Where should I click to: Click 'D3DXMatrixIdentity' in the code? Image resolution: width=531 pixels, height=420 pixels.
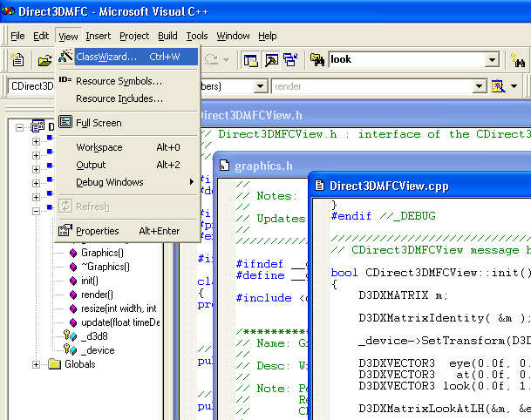pos(421,318)
